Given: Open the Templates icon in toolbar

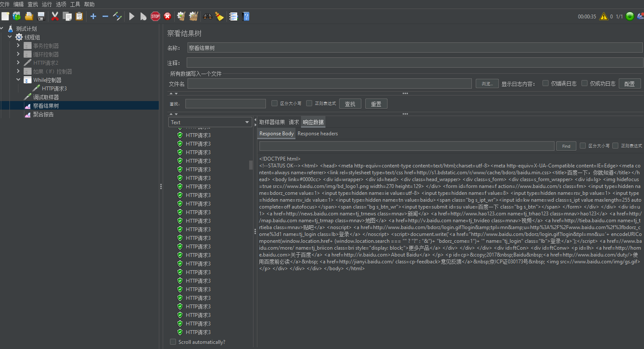Looking at the screenshot, I should click(x=17, y=16).
